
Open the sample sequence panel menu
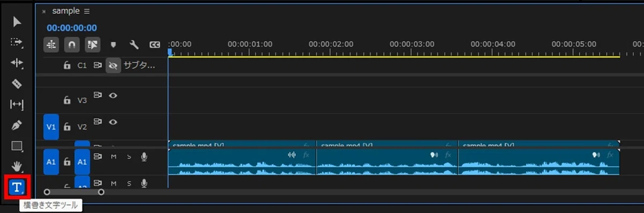87,11
